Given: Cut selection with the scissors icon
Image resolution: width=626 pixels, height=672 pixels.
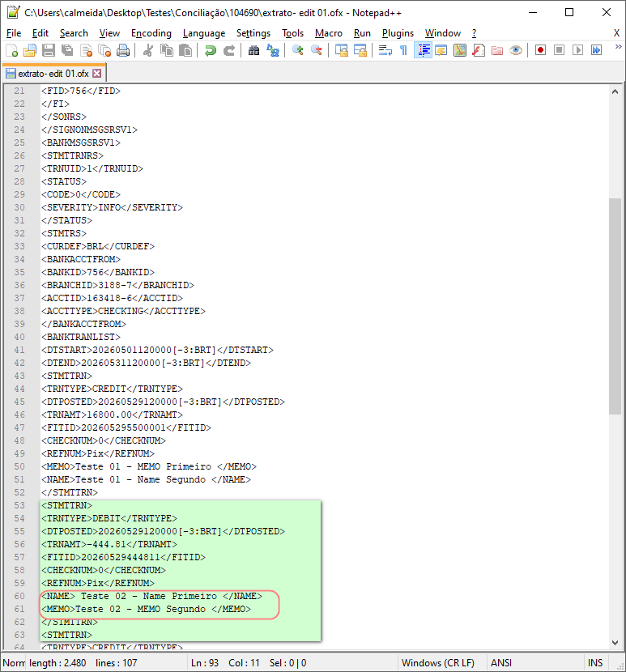Looking at the screenshot, I should tap(148, 50).
